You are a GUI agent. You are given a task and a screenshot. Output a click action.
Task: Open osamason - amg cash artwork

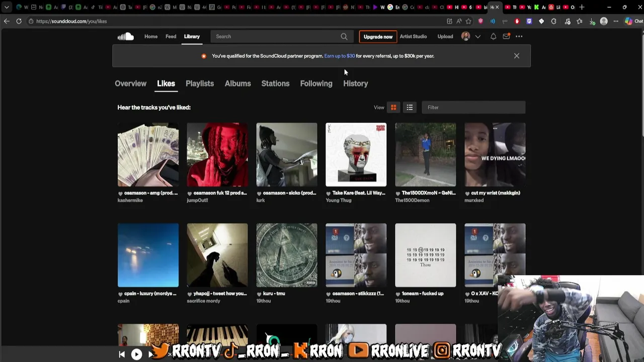click(x=148, y=154)
